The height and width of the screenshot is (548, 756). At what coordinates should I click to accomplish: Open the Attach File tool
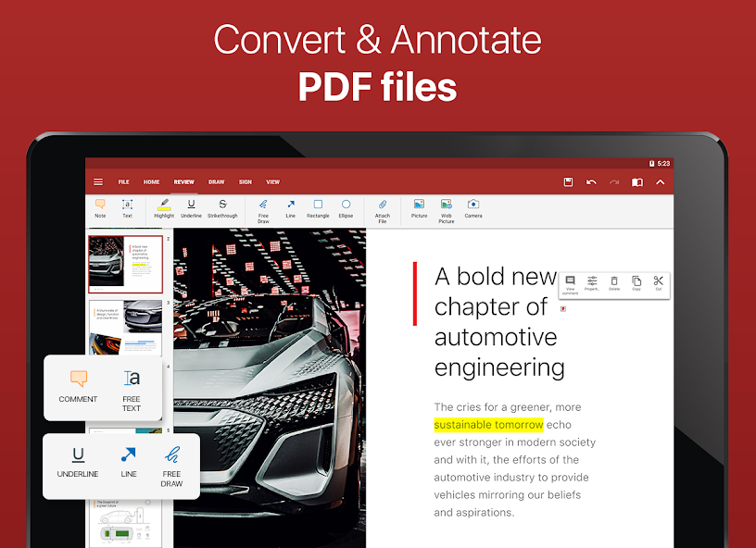382,208
